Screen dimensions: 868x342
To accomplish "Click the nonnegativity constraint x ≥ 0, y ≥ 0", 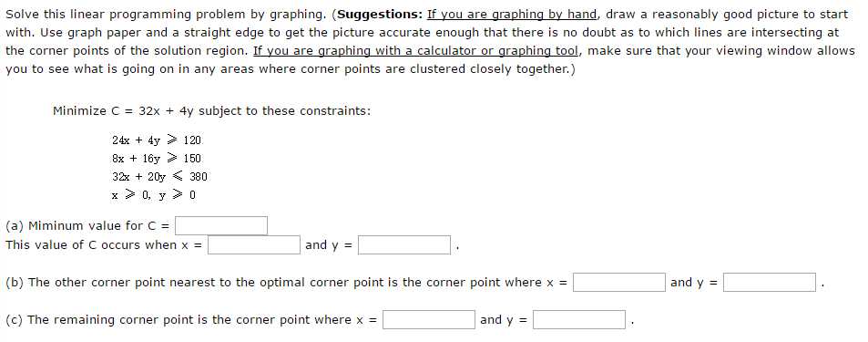I will coord(153,195).
